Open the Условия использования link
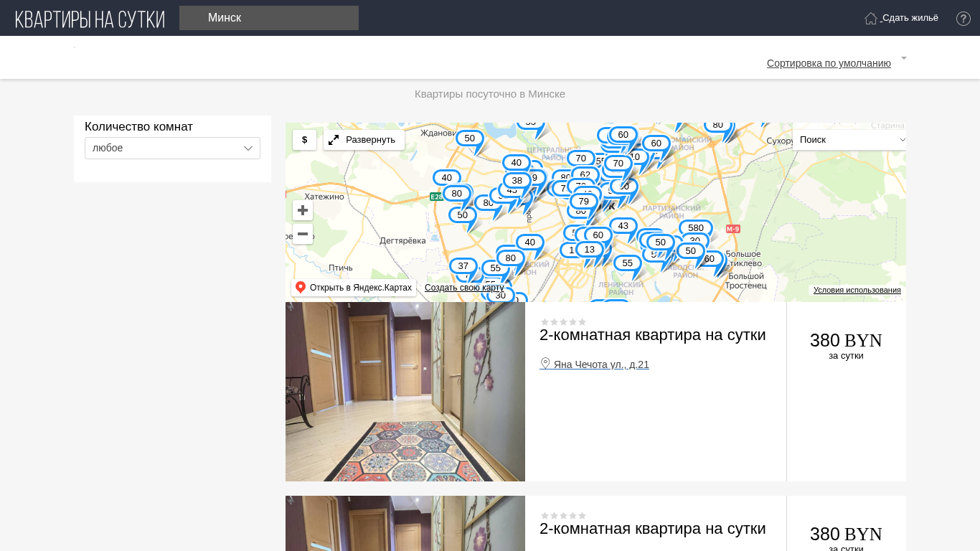 tap(857, 290)
